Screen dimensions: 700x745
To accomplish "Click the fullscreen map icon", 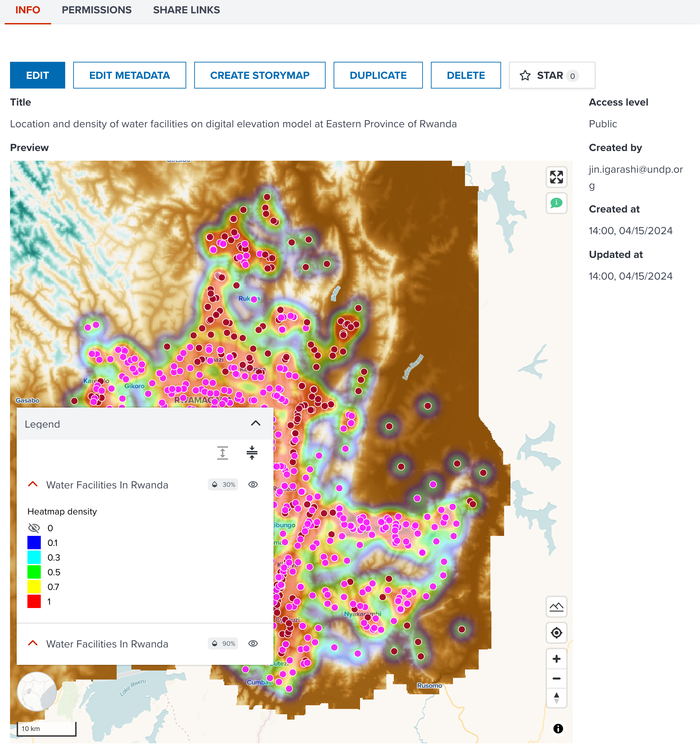I will [556, 177].
